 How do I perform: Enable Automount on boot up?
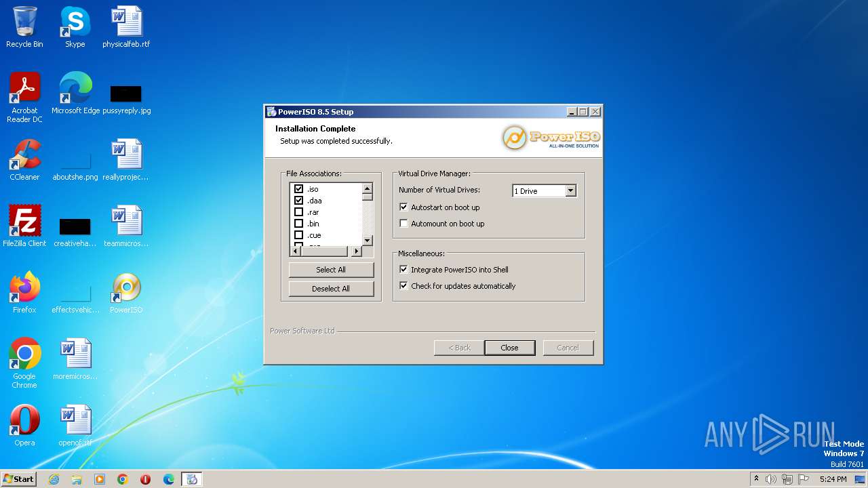403,224
